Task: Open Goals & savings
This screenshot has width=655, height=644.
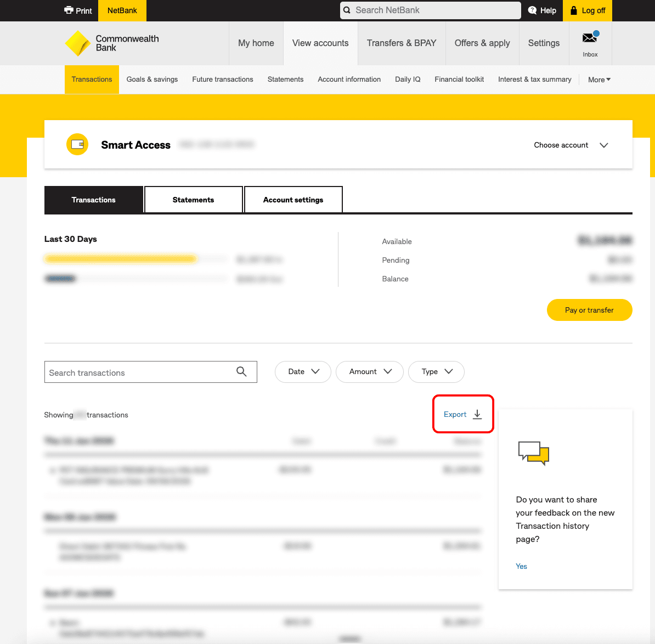Action: pos(152,80)
